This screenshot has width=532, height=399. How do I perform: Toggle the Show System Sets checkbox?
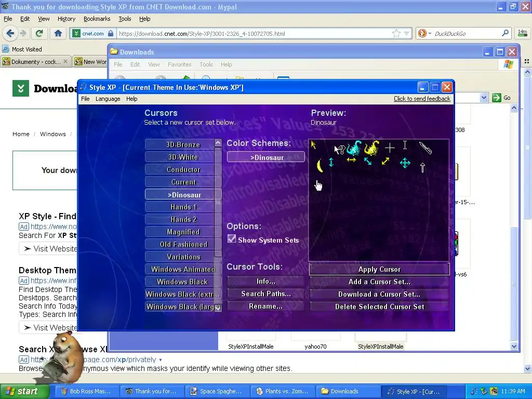click(232, 239)
